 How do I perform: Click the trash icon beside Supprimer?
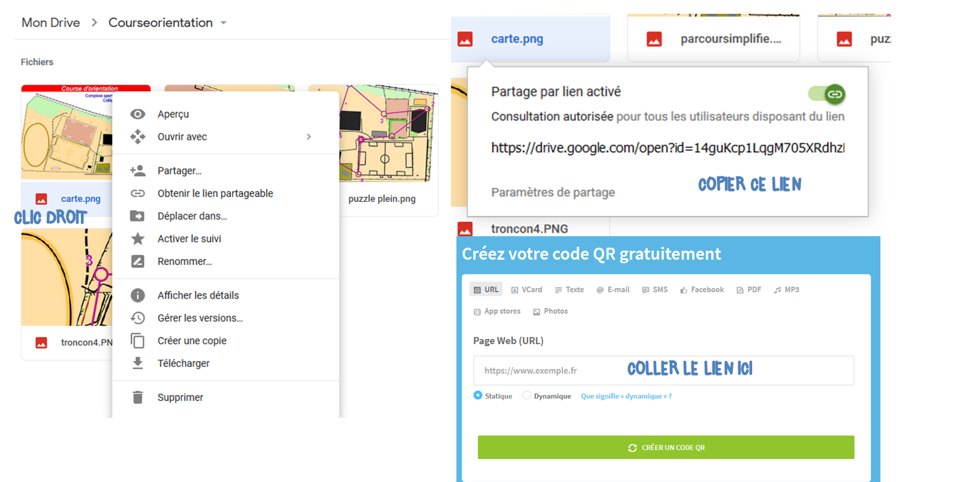pyautogui.click(x=138, y=397)
